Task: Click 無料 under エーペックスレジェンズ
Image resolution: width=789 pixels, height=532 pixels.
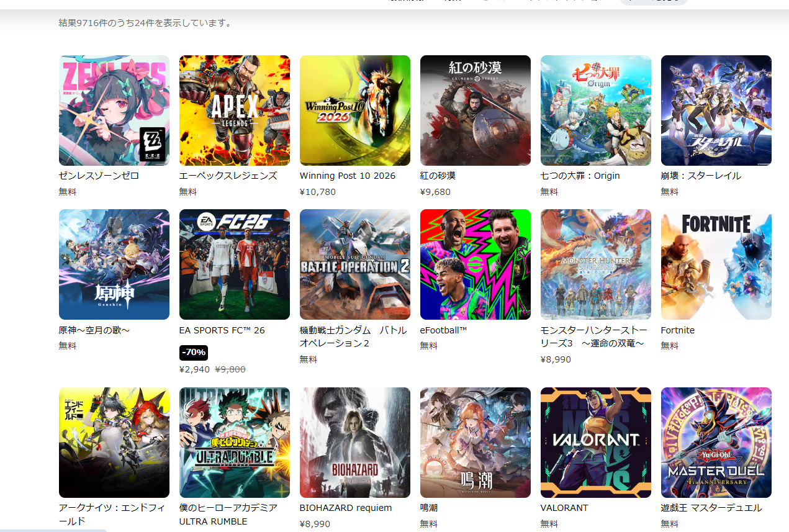Action: pyautogui.click(x=188, y=192)
